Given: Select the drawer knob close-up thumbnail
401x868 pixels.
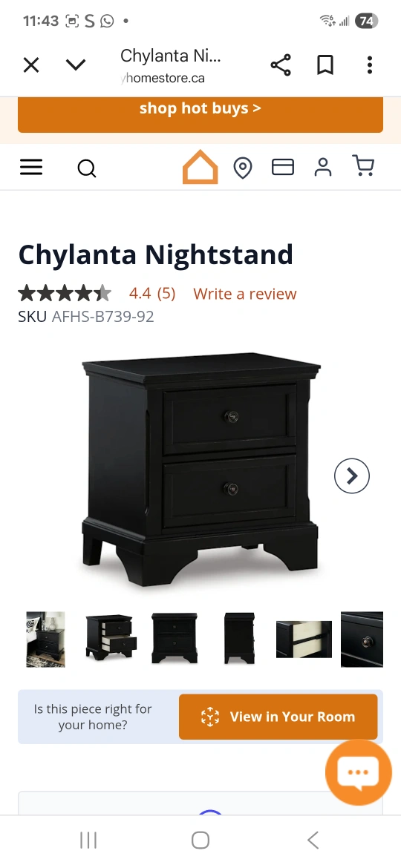Looking at the screenshot, I should (362, 640).
